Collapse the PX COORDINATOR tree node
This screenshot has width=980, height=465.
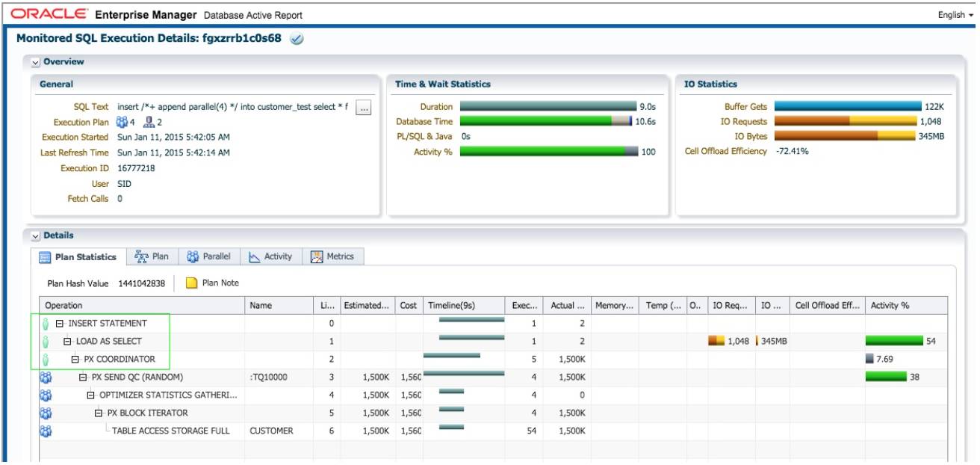click(75, 360)
